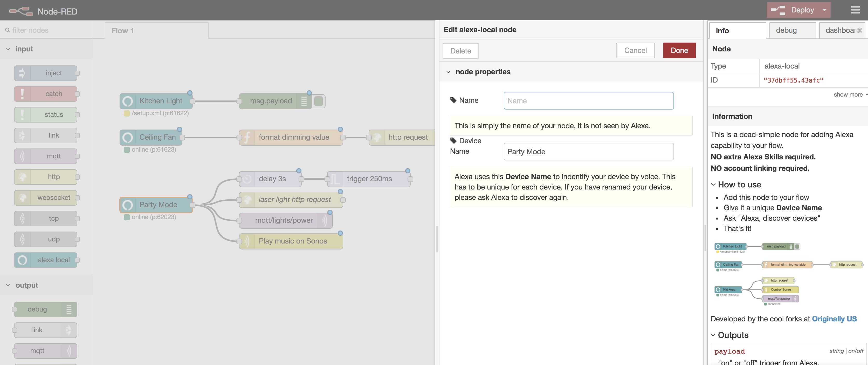The width and height of the screenshot is (868, 365).
Task: Click the inject node icon in palette
Action: 22,73
